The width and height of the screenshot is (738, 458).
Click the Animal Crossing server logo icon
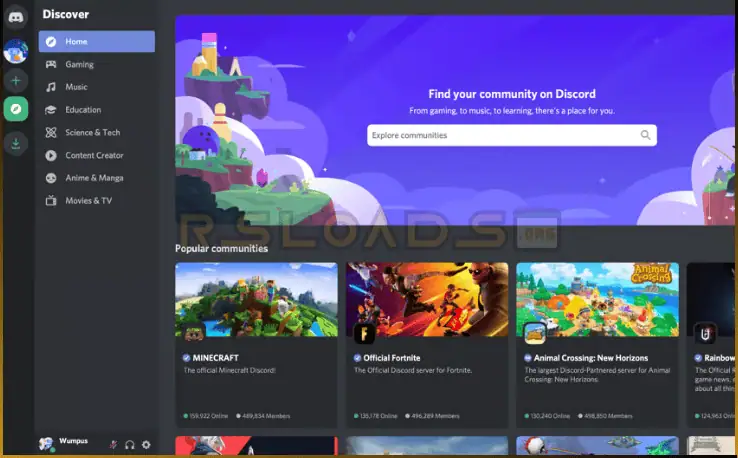535,334
